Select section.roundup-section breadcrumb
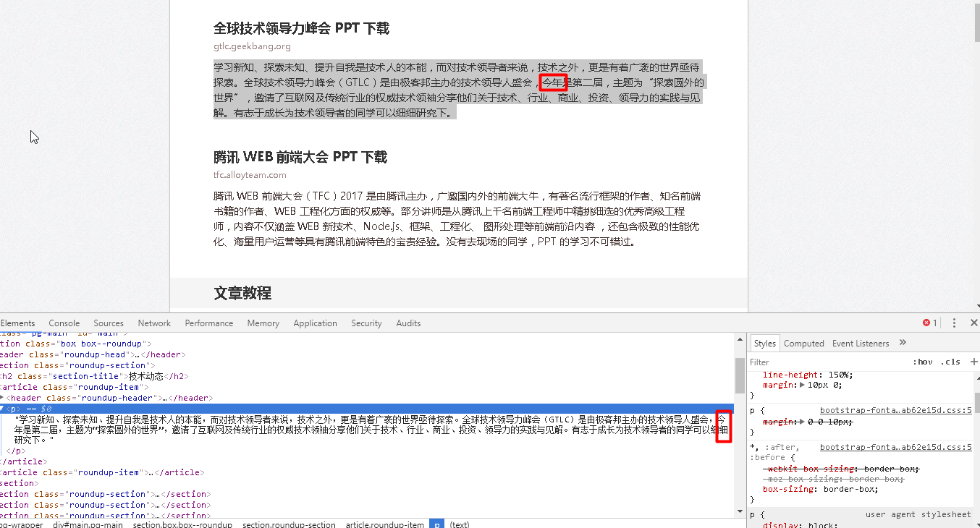980x528 pixels. pyautogui.click(x=289, y=524)
